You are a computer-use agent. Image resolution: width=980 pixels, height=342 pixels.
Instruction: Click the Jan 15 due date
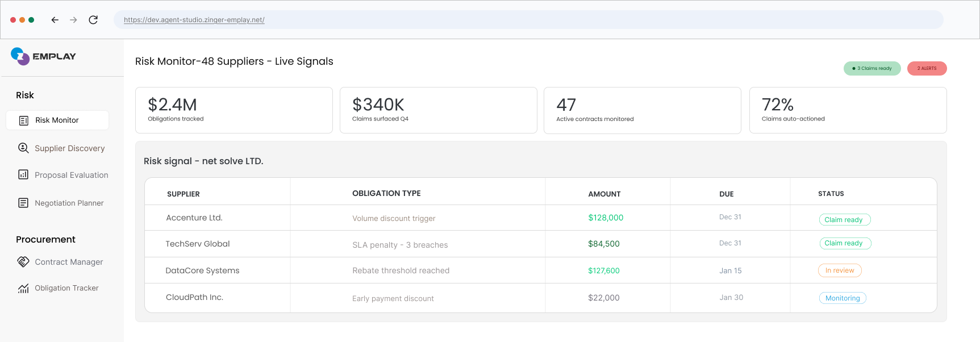coord(731,271)
